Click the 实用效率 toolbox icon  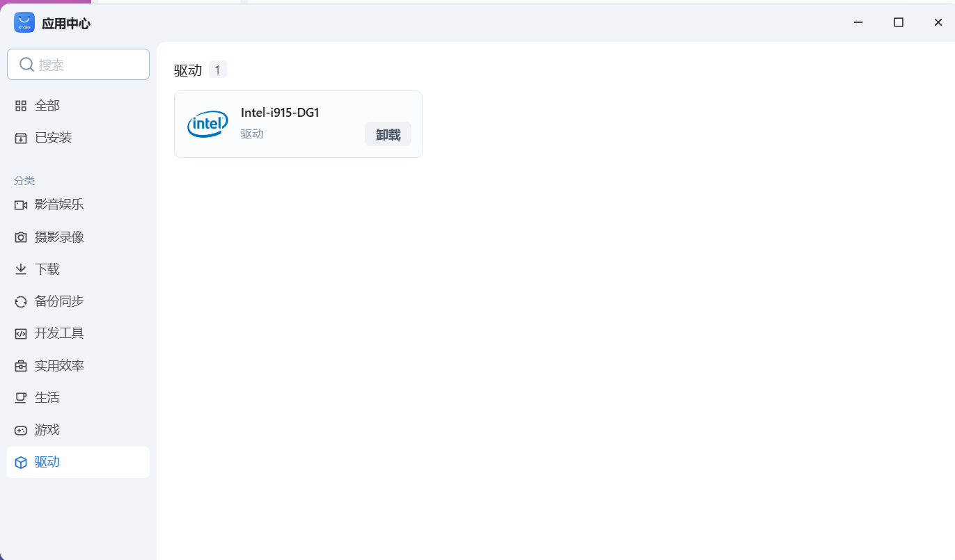pos(21,366)
